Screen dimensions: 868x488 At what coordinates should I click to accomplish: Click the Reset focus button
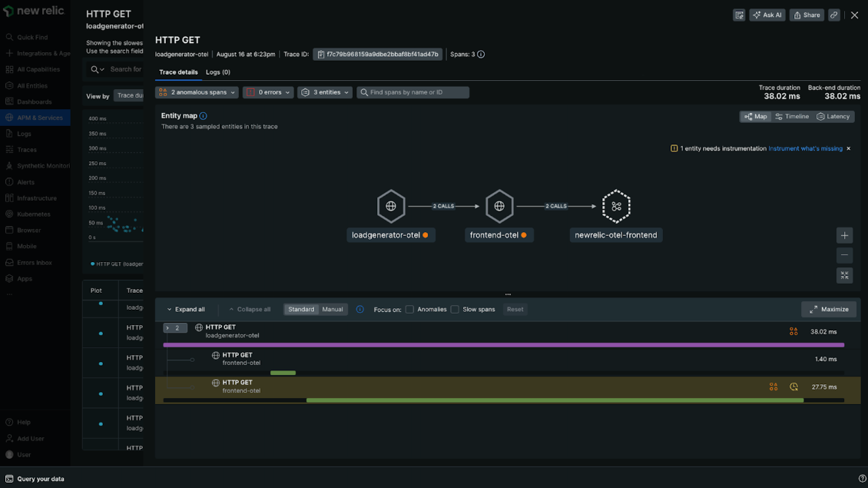(515, 309)
